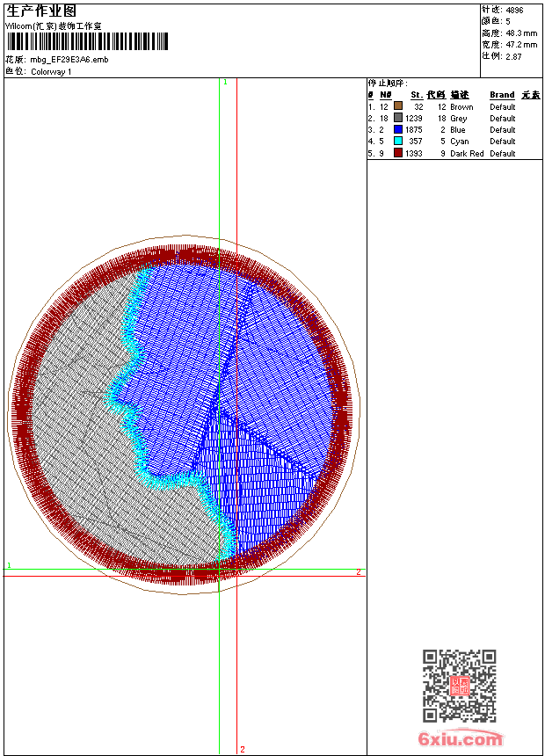This screenshot has height=756, width=545.
Task: Click the Brown thread color swatch
Action: tap(398, 106)
